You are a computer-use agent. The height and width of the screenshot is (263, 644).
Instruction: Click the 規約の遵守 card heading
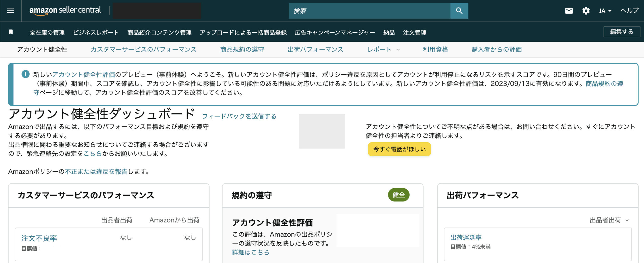tap(252, 195)
